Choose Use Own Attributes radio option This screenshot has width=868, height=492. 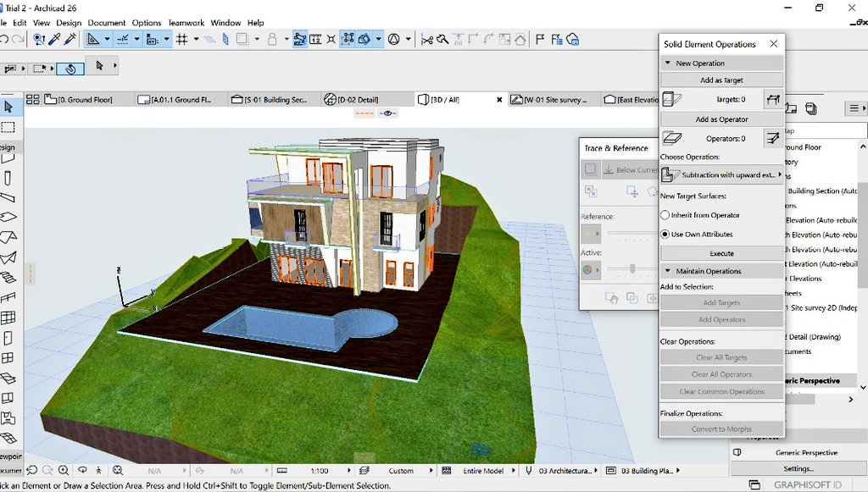[665, 234]
